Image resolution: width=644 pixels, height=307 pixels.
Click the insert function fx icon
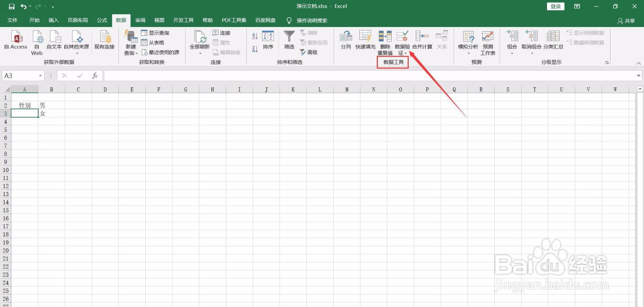click(x=95, y=76)
